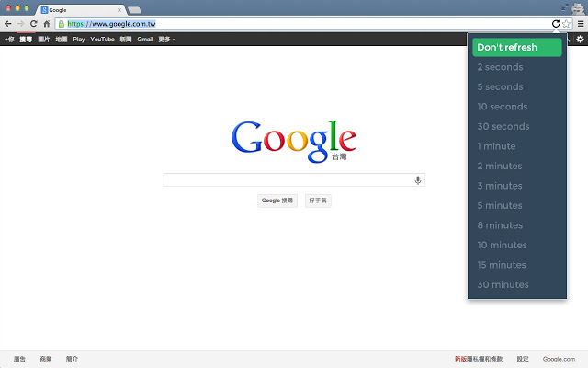Image resolution: width=588 pixels, height=368 pixels.
Task: Open 新聞 news link
Action: [x=126, y=39]
